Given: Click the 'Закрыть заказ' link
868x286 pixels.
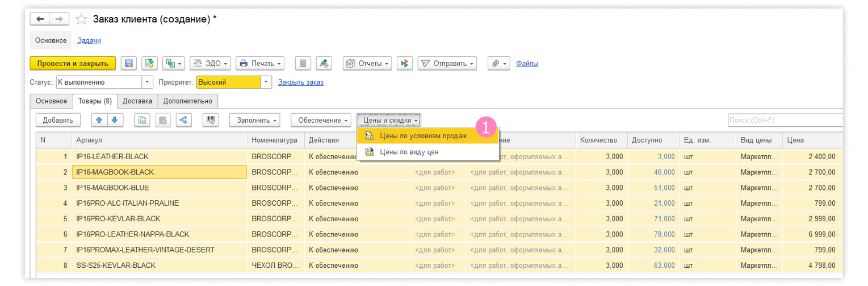Looking at the screenshot, I should click(300, 82).
